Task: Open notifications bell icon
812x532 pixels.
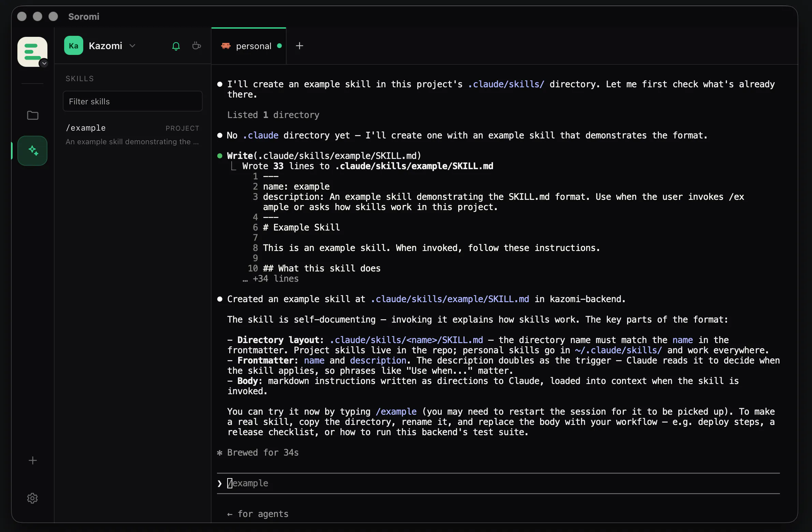Action: 176,46
